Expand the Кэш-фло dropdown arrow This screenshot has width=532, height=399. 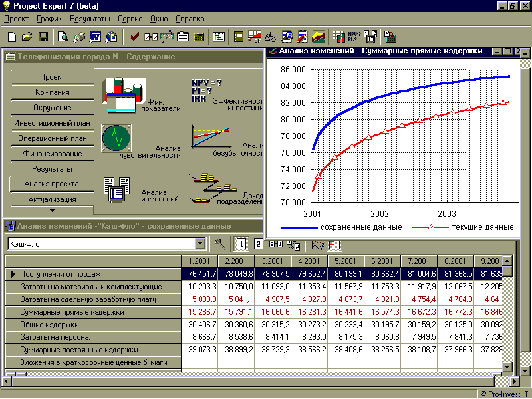(x=200, y=243)
